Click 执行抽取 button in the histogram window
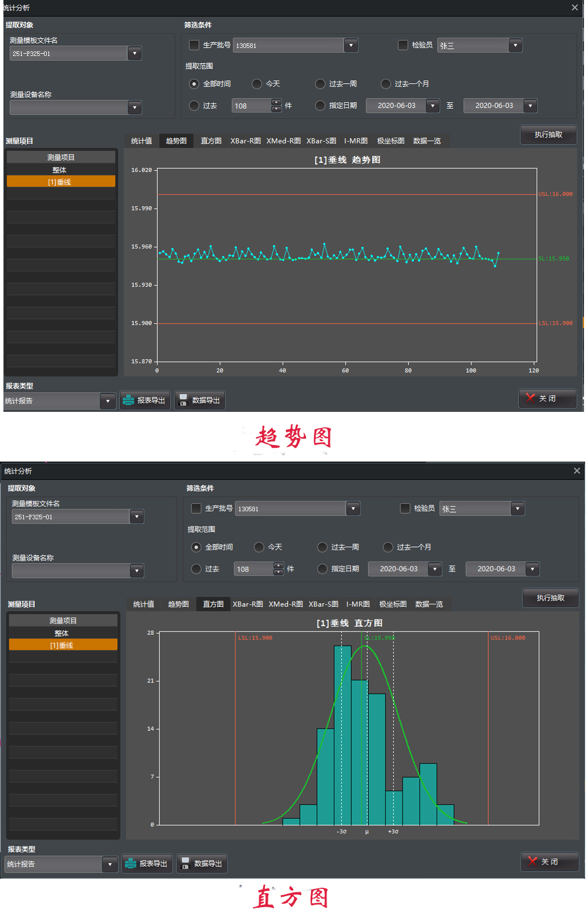588x914 pixels. pos(550,598)
